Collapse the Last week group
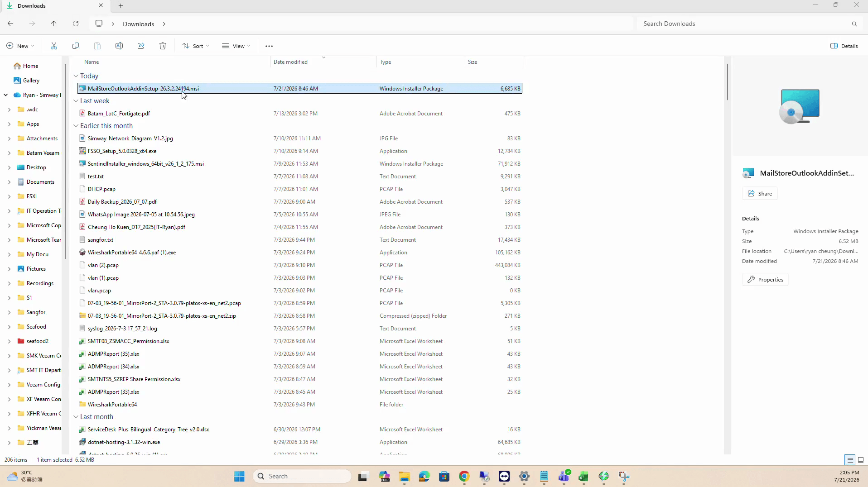Screen dimensions: 868x487 tap(76, 101)
